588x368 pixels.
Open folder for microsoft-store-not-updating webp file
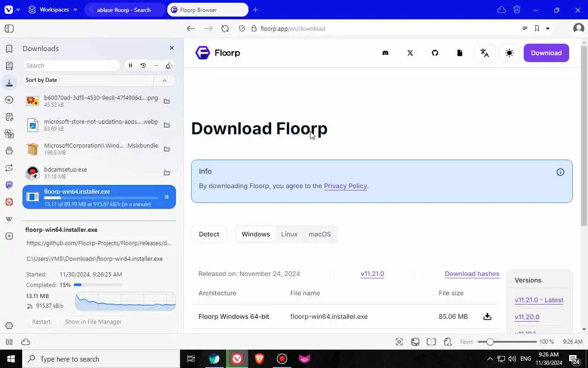[x=167, y=125]
